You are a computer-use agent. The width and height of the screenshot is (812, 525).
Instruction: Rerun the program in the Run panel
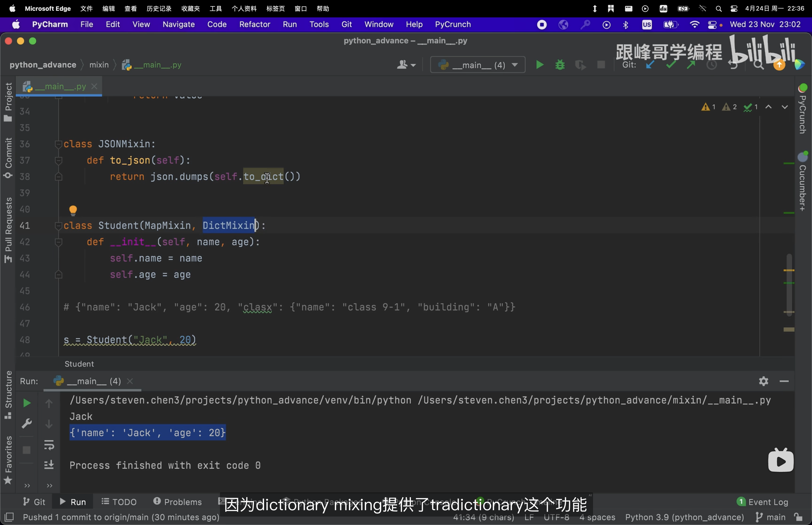pyautogui.click(x=27, y=403)
